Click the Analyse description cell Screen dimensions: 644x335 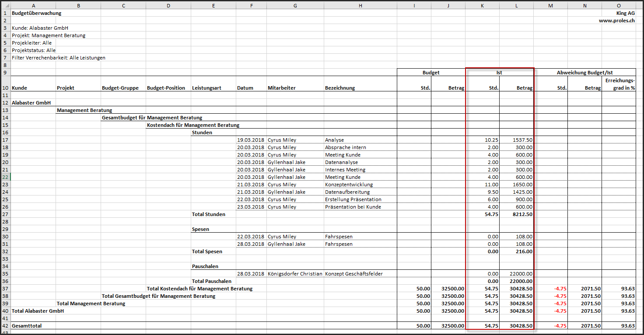[x=335, y=140]
